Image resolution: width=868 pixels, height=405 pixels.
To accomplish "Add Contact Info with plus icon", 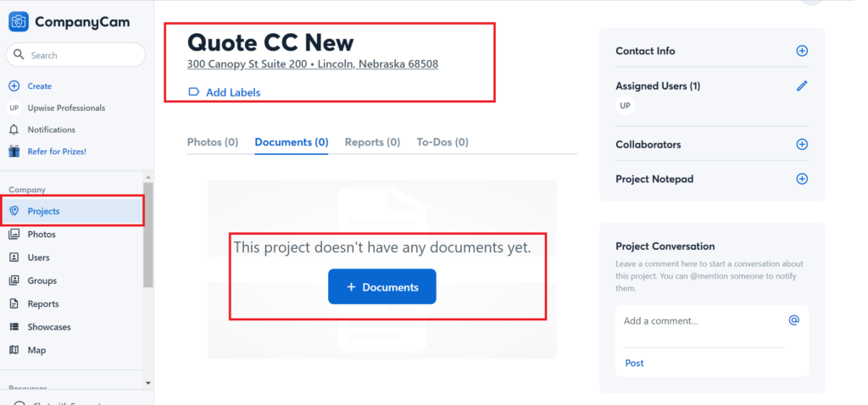I will (802, 51).
